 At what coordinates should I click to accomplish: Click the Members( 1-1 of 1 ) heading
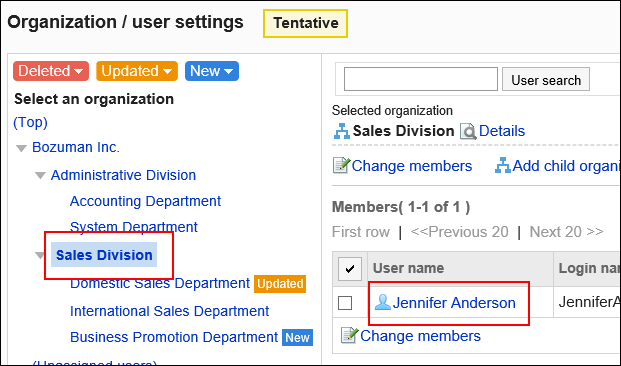tap(401, 207)
